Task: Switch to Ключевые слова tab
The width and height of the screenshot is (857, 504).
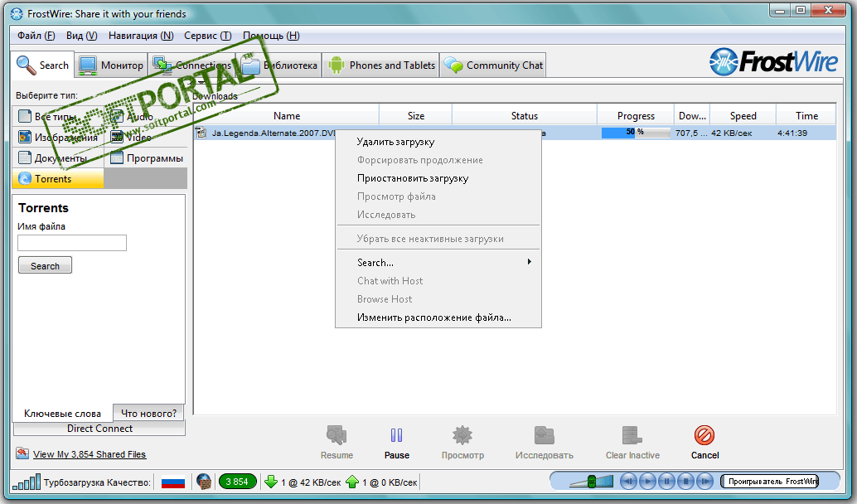Action: pos(62,414)
